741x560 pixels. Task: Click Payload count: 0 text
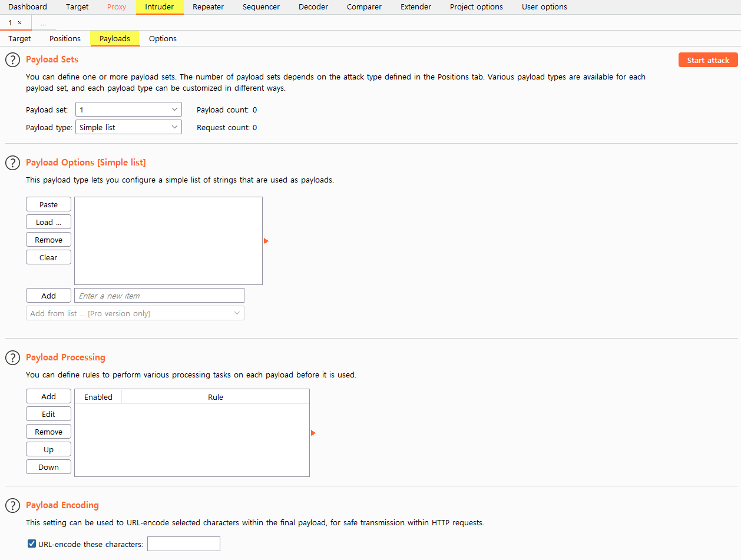tap(227, 110)
